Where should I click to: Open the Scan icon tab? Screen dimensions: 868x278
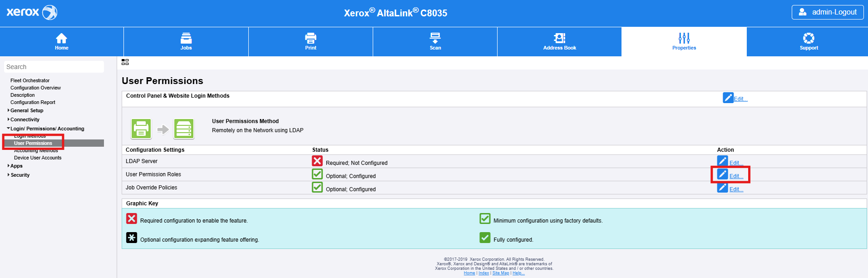tap(435, 38)
